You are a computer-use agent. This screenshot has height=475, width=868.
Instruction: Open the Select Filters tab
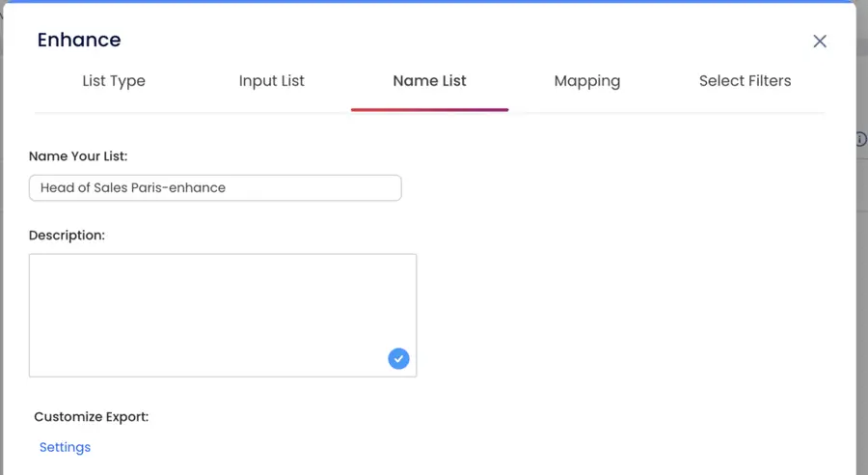pyautogui.click(x=746, y=81)
